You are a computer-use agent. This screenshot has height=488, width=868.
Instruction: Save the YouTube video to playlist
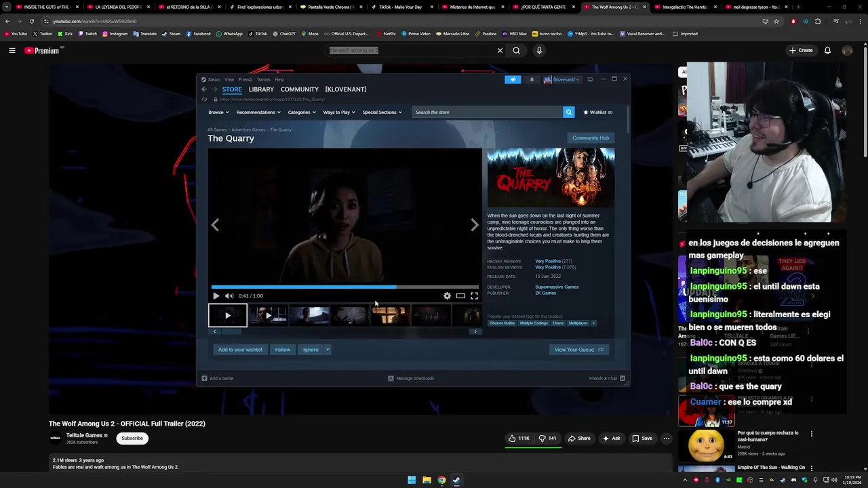642,439
